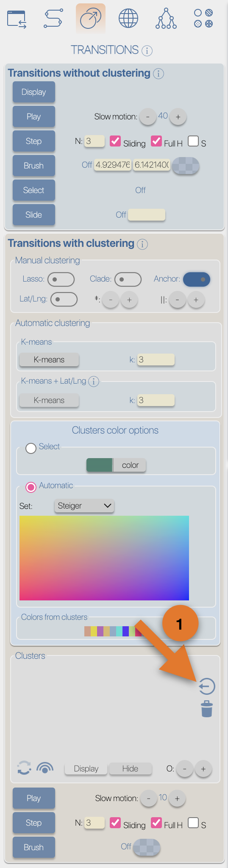Open the window switch icon tab
The height and width of the screenshot is (868, 228).
[x=17, y=19]
